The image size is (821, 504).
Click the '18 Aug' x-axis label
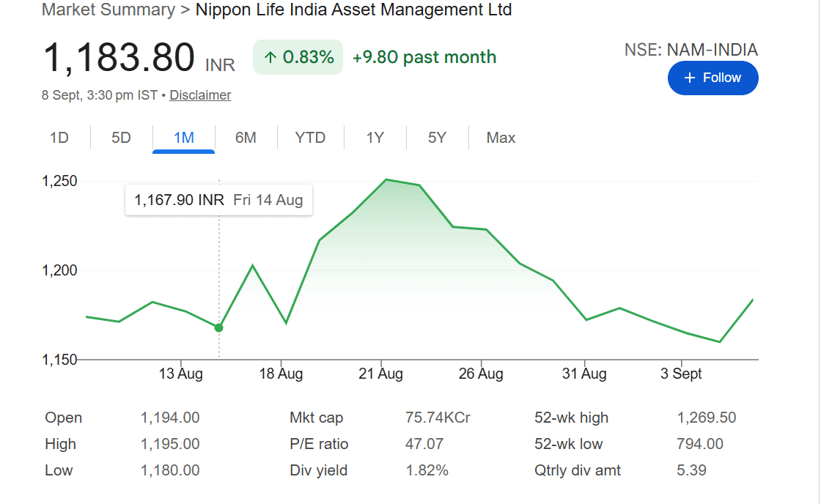(x=281, y=374)
